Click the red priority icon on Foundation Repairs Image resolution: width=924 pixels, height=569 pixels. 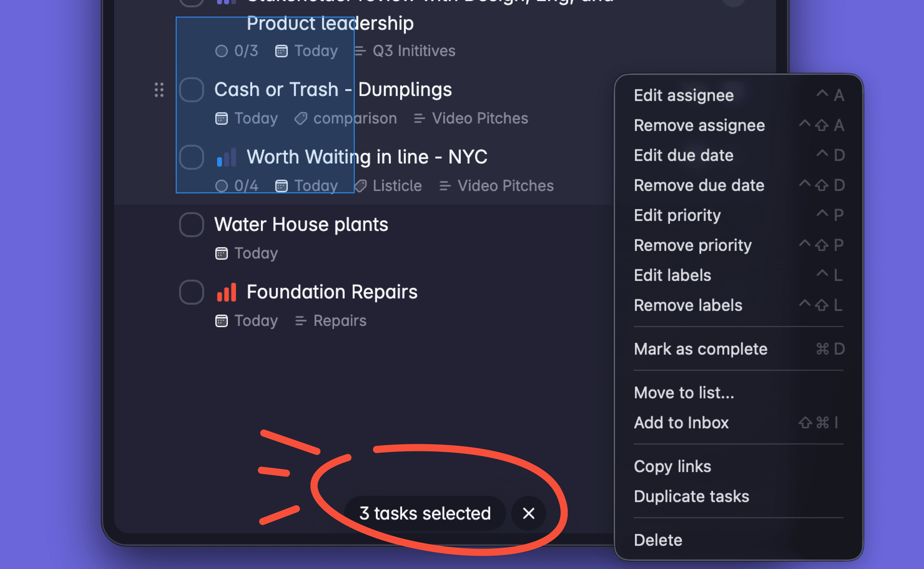(226, 292)
